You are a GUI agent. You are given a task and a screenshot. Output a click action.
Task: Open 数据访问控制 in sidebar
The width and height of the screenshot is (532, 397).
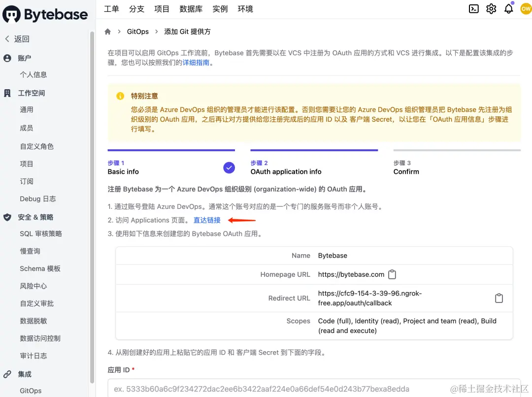pyautogui.click(x=40, y=338)
